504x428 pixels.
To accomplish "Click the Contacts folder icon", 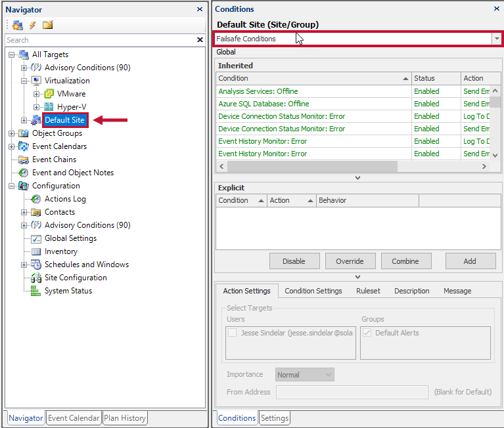I will (x=36, y=212).
